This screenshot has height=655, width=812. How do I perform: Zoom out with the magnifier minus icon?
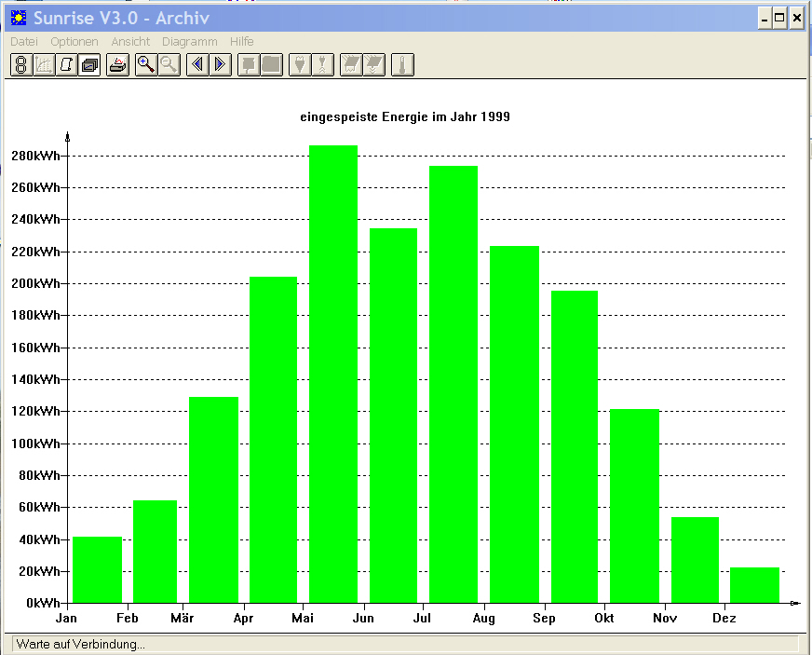coord(169,65)
